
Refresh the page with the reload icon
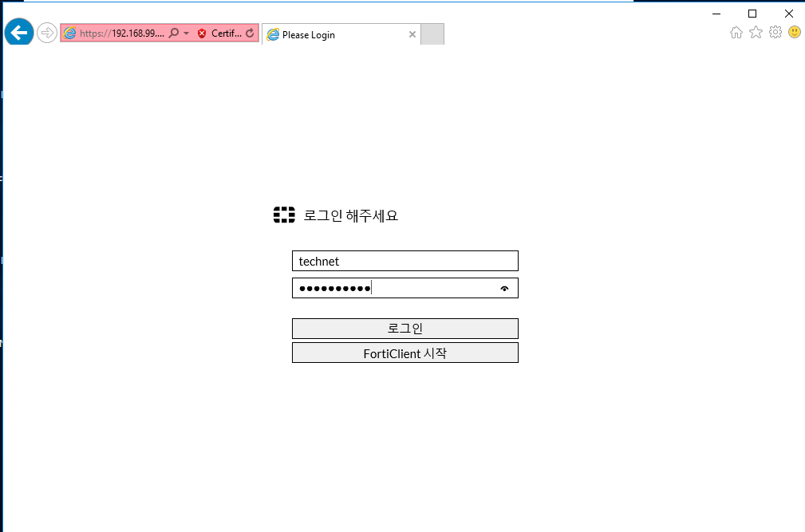pos(250,33)
